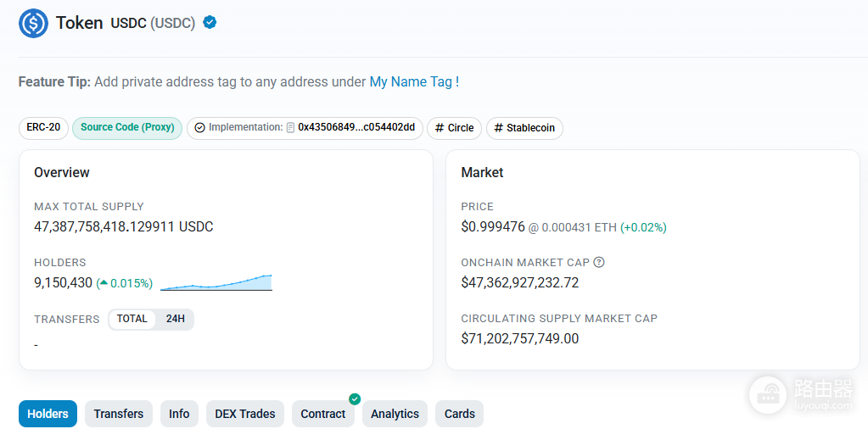Viewport: 868px width, 429px height.
Task: Switch transfers view to 24H
Action: click(x=176, y=319)
